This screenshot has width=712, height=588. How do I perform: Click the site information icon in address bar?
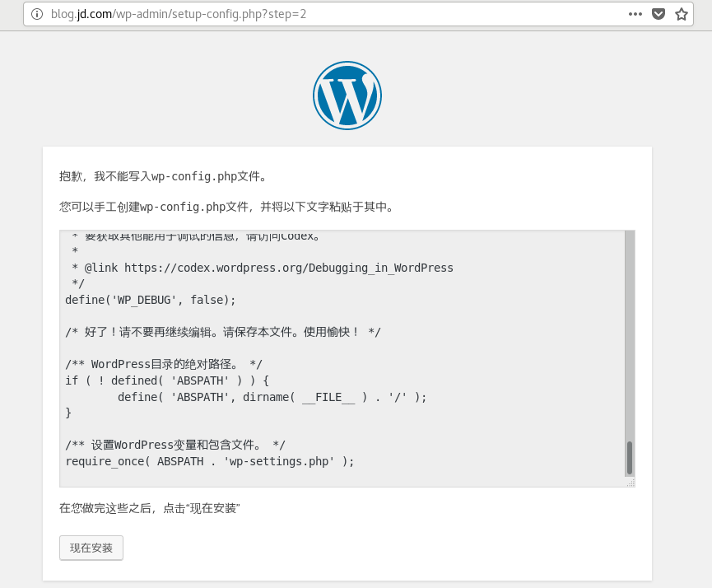(37, 14)
